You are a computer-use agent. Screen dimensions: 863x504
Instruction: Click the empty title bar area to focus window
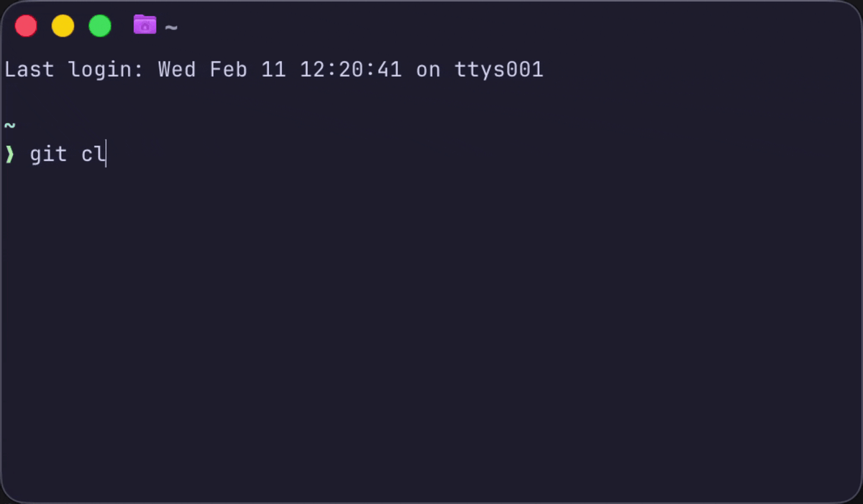tap(503, 27)
